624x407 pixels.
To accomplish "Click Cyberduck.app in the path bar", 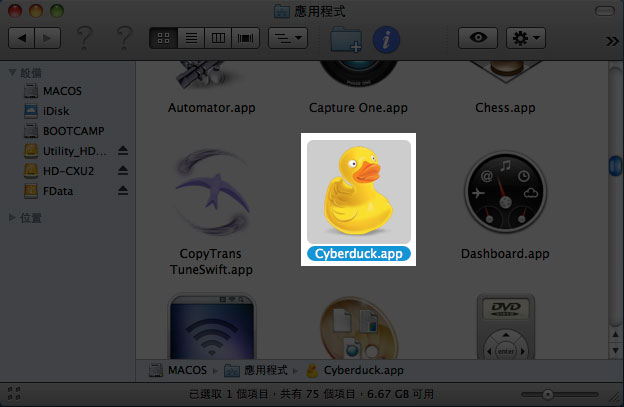I will (x=355, y=370).
